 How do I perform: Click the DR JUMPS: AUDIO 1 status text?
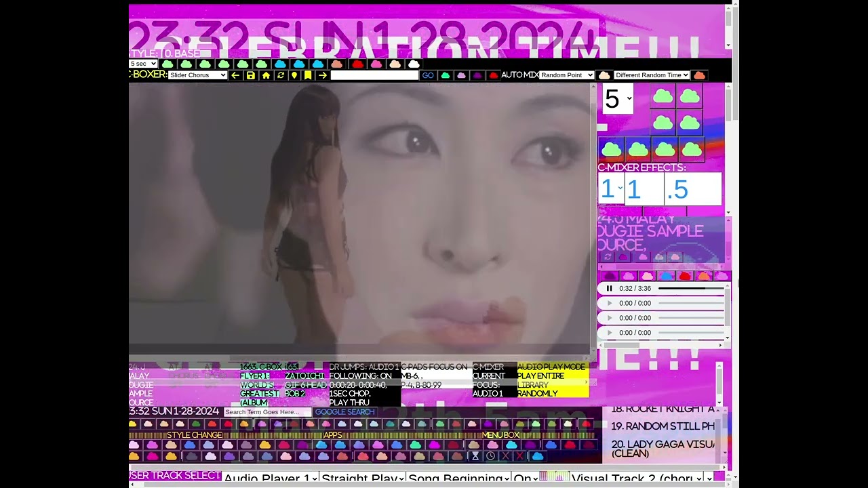point(364,384)
